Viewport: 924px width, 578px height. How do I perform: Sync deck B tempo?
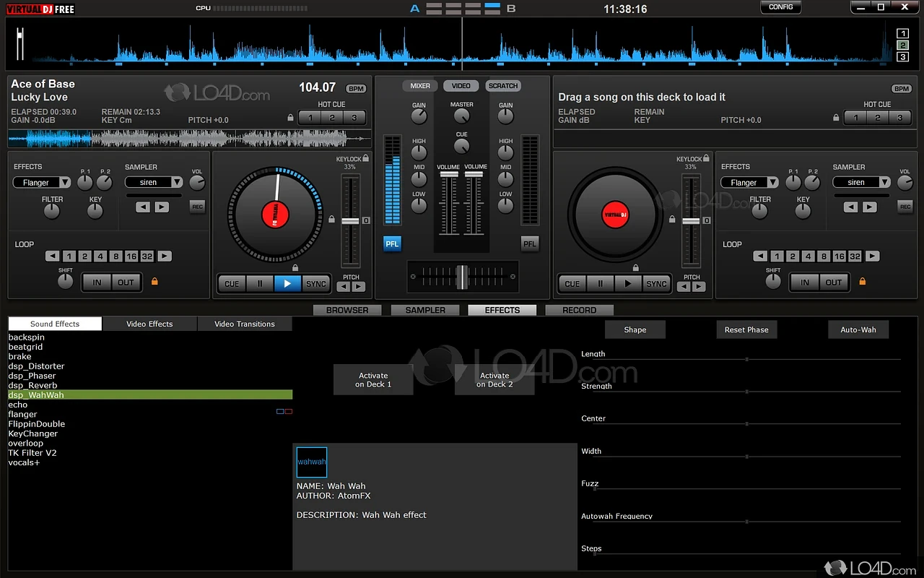click(x=656, y=284)
